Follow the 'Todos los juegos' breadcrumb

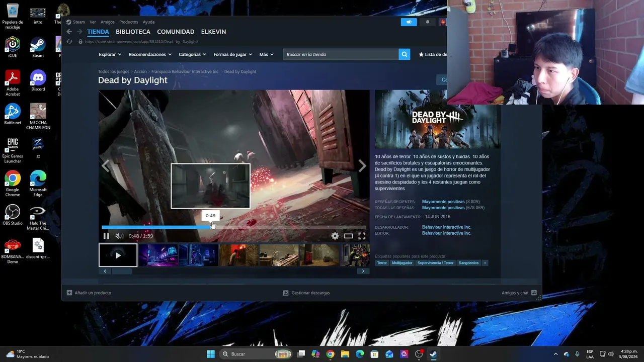click(x=114, y=72)
